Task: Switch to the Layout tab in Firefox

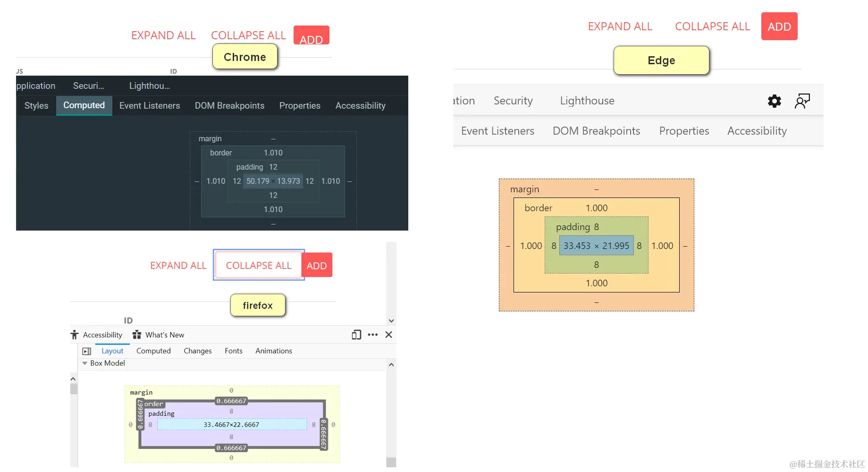Action: [112, 351]
